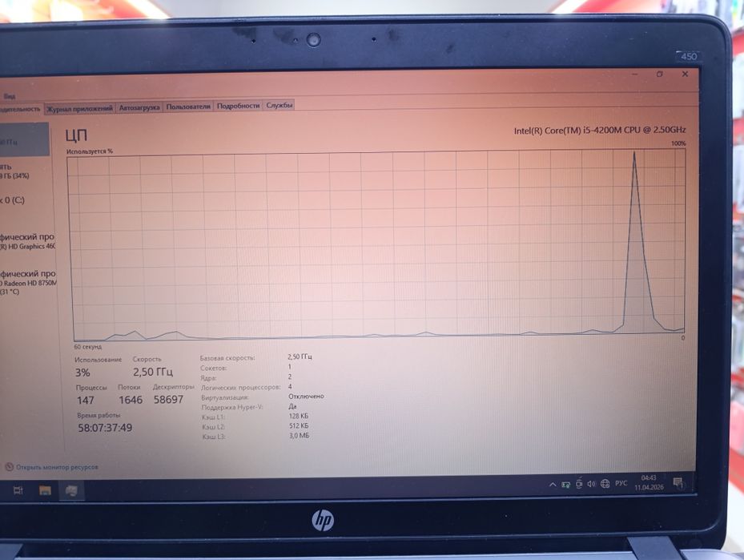744x560 pixels.
Task: Click the CPU usage graph
Action: [x=377, y=244]
